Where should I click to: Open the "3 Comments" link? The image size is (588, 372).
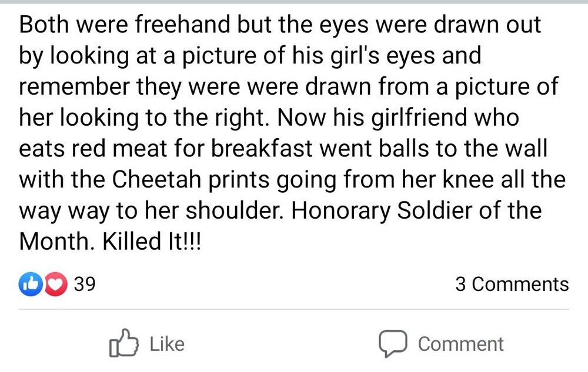(512, 284)
